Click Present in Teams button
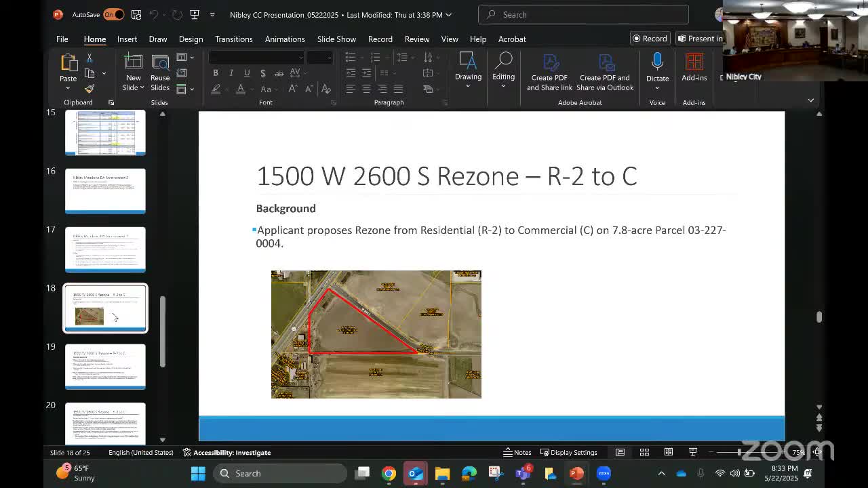The height and width of the screenshot is (488, 868). (700, 39)
